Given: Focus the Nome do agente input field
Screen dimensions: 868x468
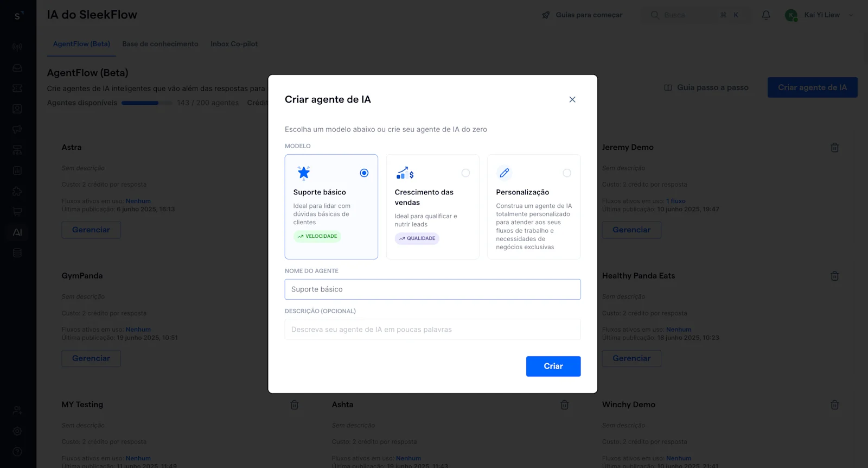Looking at the screenshot, I should click(x=432, y=289).
